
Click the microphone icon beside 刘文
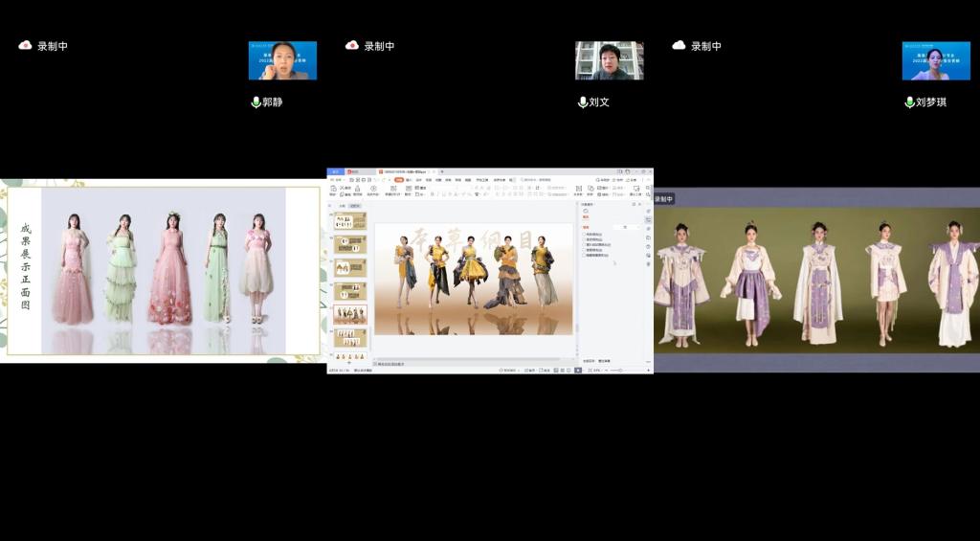(x=583, y=102)
